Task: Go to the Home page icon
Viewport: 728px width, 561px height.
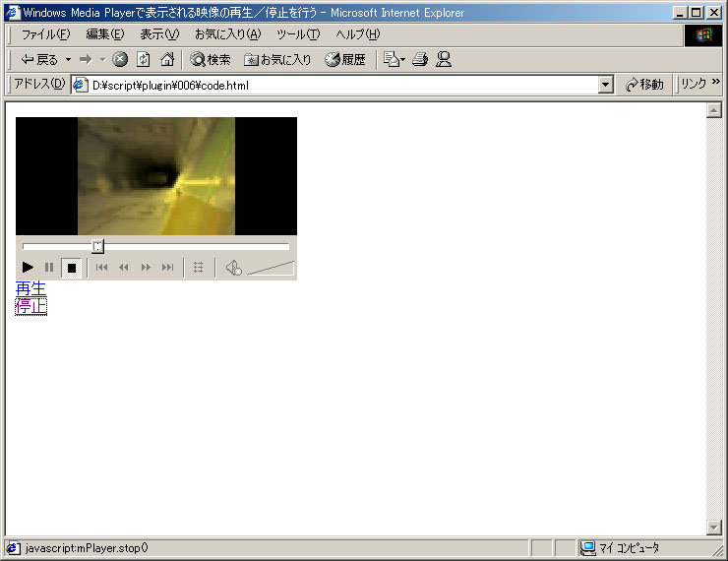Action: click(167, 59)
